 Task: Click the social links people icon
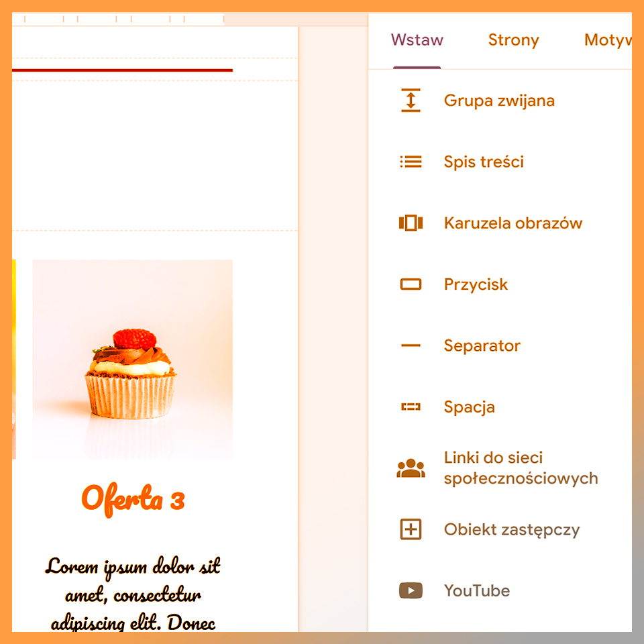(411, 468)
